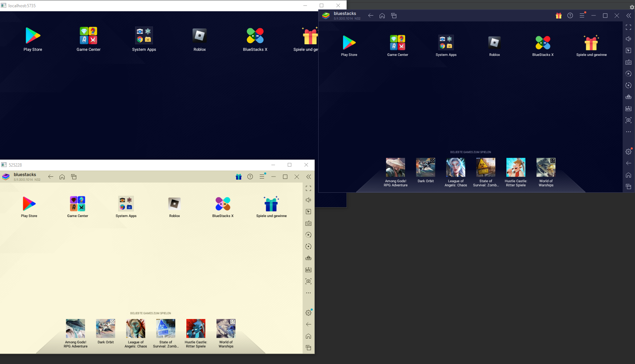Toggle the volume control in the sidebar
Screen dimensions: 635x364
click(x=628, y=39)
